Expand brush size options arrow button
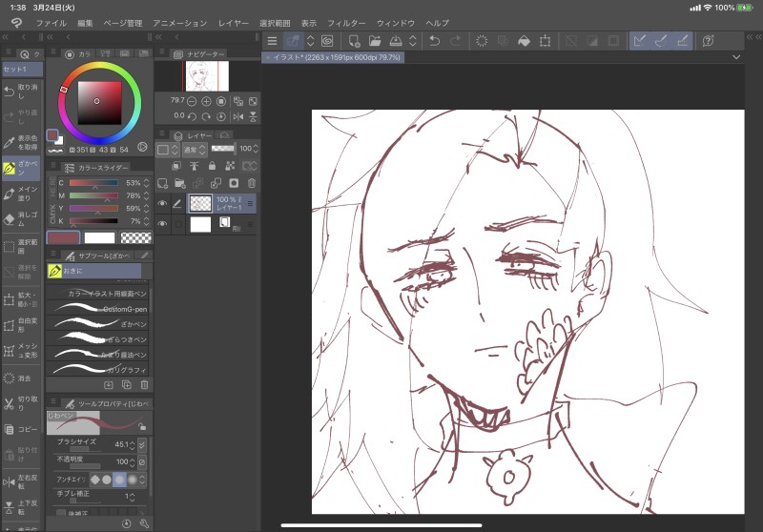 (142, 444)
